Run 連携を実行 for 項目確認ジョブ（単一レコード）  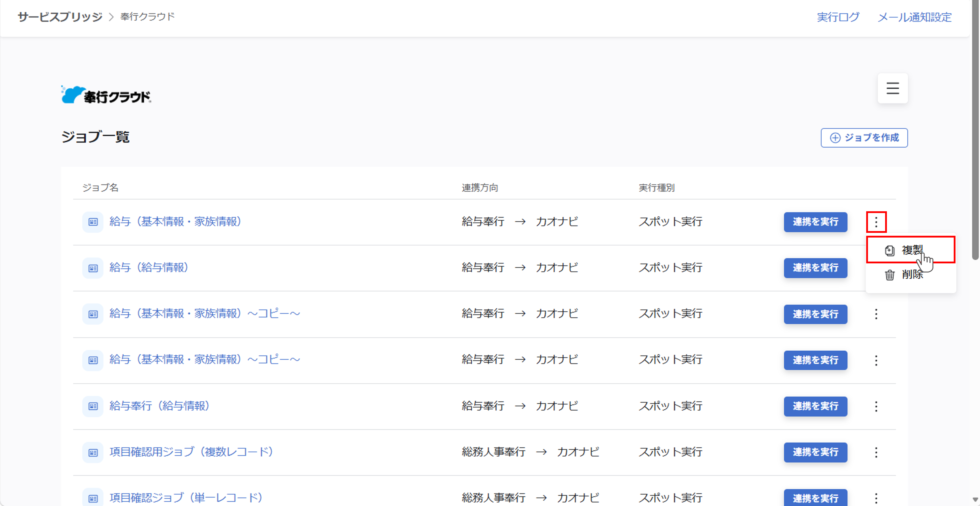coord(815,498)
